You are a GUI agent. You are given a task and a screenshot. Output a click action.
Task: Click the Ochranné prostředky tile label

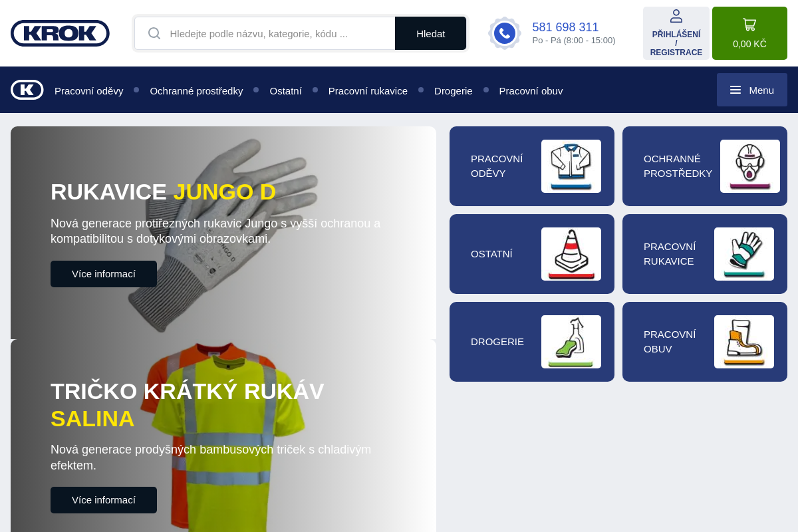tap(678, 166)
